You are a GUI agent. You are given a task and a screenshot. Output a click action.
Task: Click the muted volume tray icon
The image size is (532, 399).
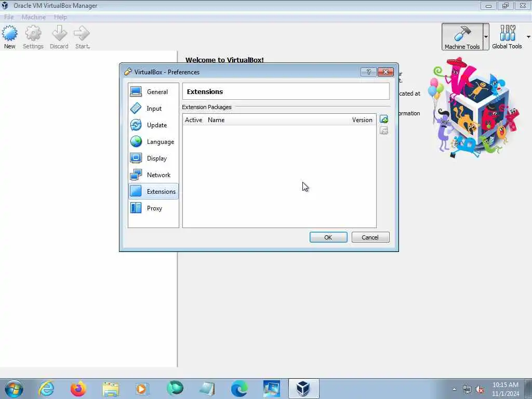click(x=480, y=390)
